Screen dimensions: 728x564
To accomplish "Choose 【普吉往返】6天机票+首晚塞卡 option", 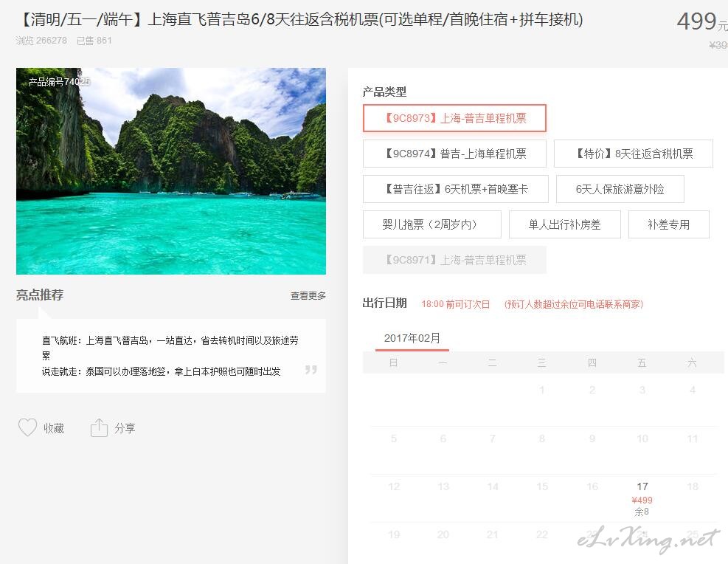I will click(456, 189).
